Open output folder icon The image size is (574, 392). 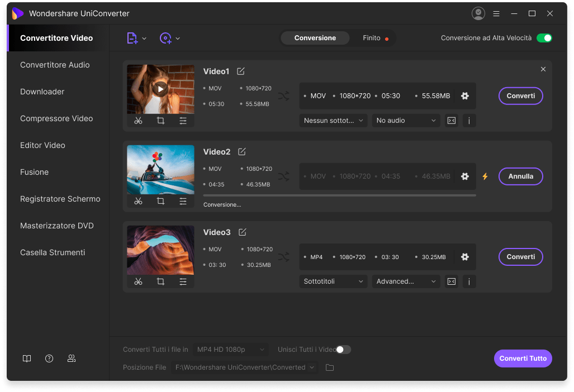pyautogui.click(x=329, y=367)
